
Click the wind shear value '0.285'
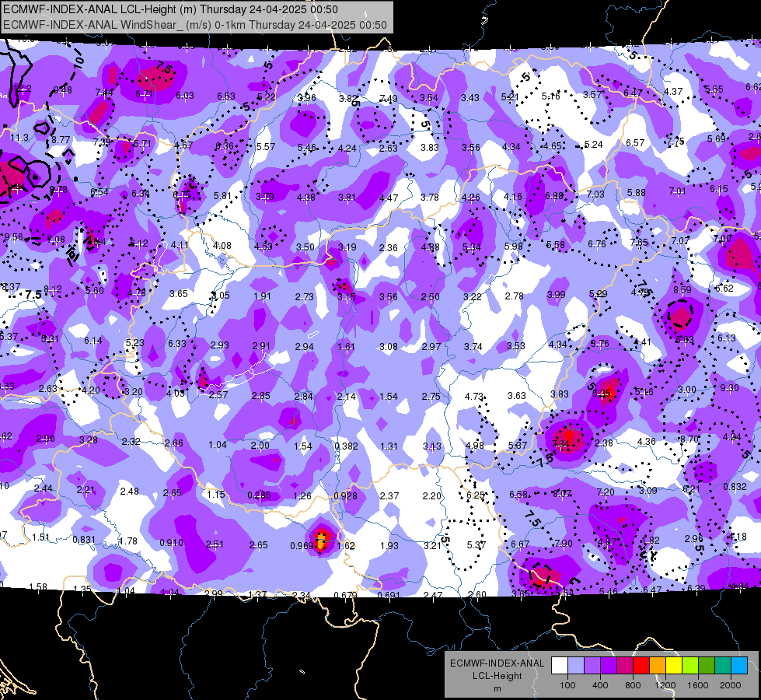tap(259, 495)
